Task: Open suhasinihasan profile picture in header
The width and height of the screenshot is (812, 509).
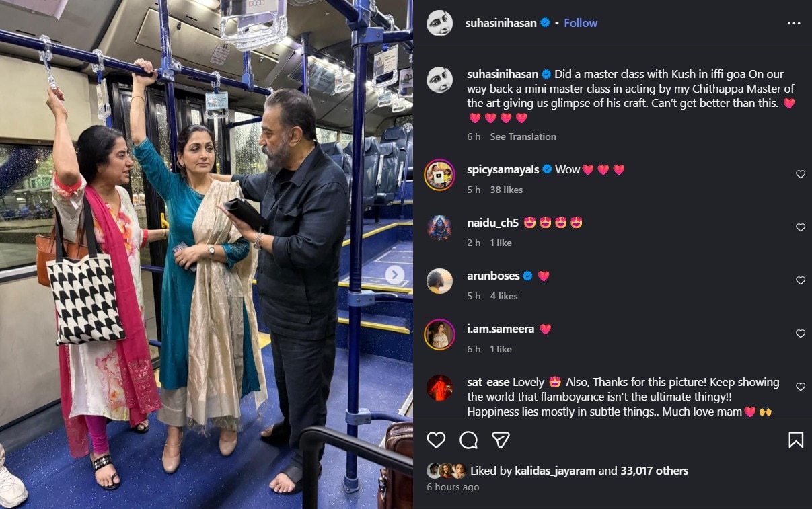Action: coord(439,23)
